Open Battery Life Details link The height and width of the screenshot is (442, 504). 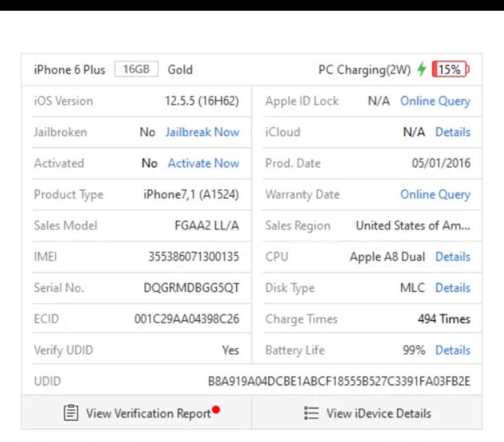(x=453, y=350)
